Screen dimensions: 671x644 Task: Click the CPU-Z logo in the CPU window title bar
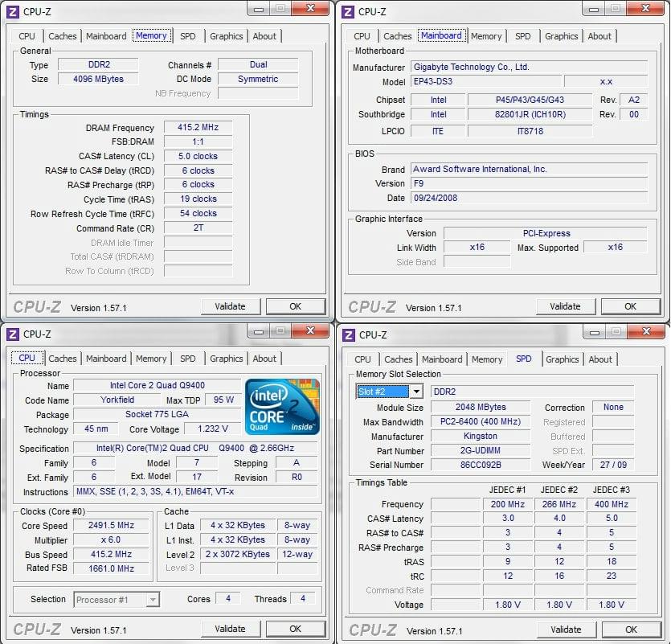click(x=13, y=334)
